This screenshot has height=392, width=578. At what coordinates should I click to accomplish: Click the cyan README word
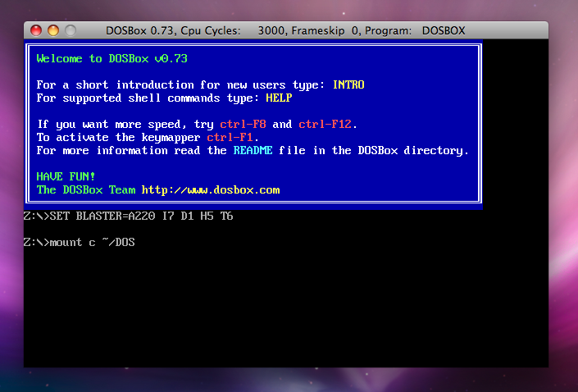click(253, 150)
